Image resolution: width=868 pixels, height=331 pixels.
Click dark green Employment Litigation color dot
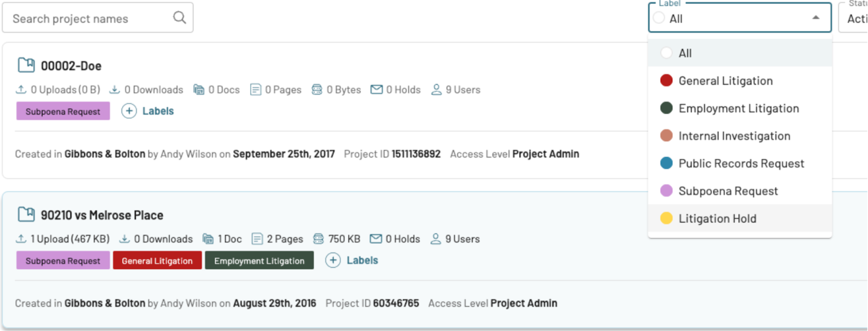[666, 108]
